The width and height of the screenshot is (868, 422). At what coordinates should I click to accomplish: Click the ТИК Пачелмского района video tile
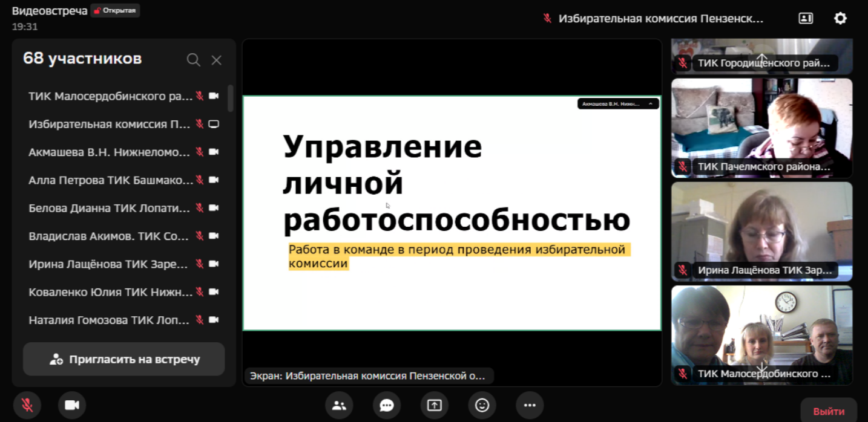coord(761,128)
